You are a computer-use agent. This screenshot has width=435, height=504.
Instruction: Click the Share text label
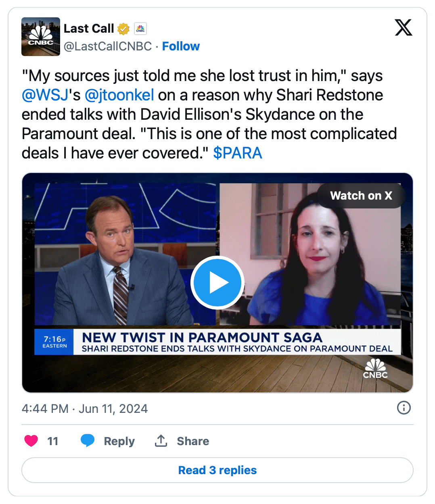193,441
